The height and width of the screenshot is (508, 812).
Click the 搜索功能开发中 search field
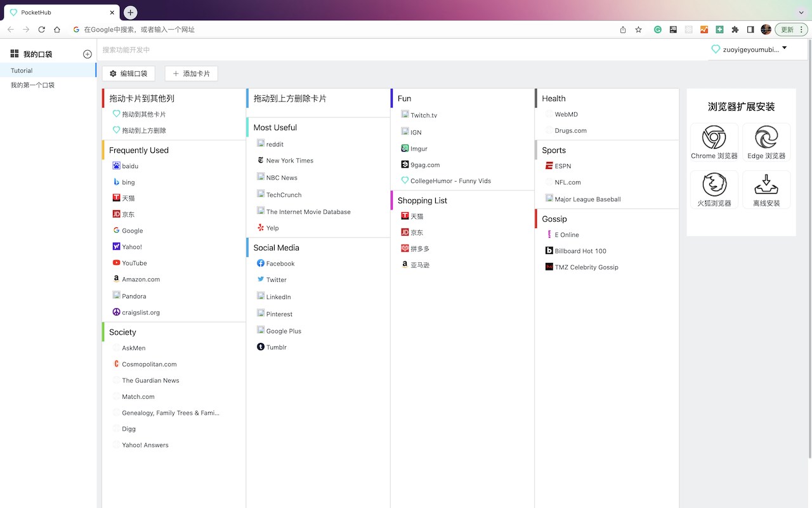point(402,50)
